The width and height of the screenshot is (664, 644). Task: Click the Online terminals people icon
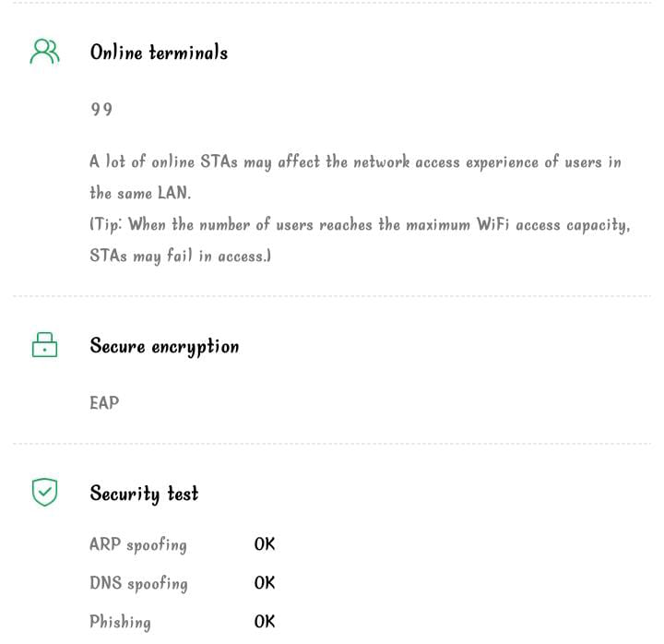44,52
